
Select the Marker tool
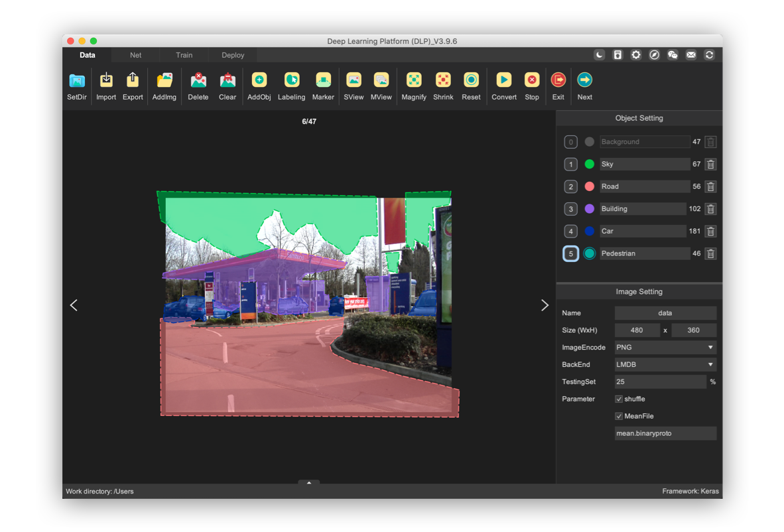(x=323, y=81)
